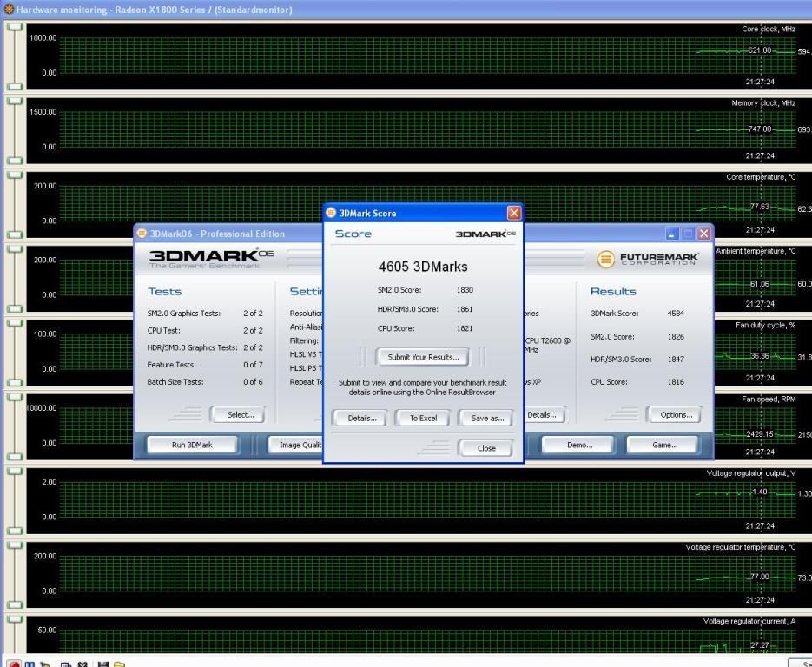The height and width of the screenshot is (667, 812).
Task: Click the Ambient temperature graph reading 61.06
Action: [760, 284]
